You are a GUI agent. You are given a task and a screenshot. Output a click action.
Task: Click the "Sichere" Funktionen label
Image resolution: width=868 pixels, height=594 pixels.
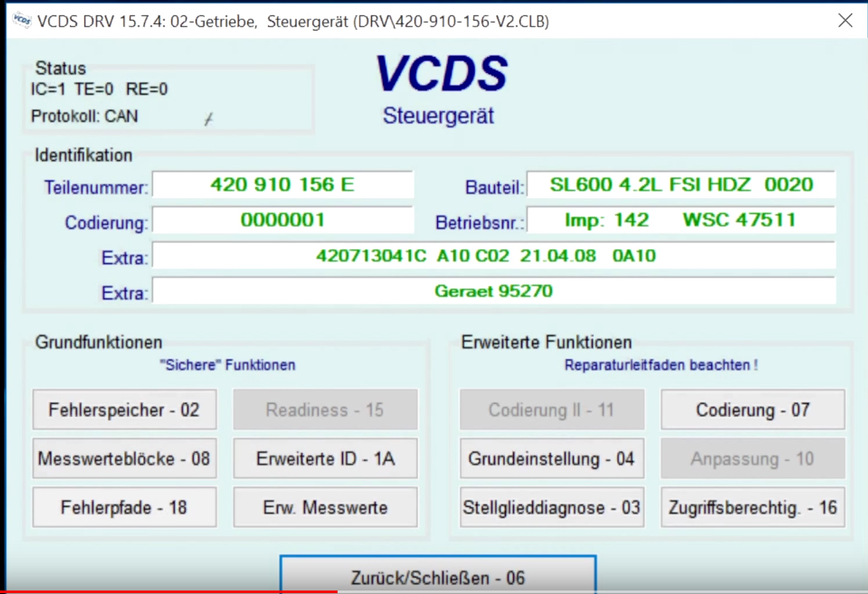(228, 365)
